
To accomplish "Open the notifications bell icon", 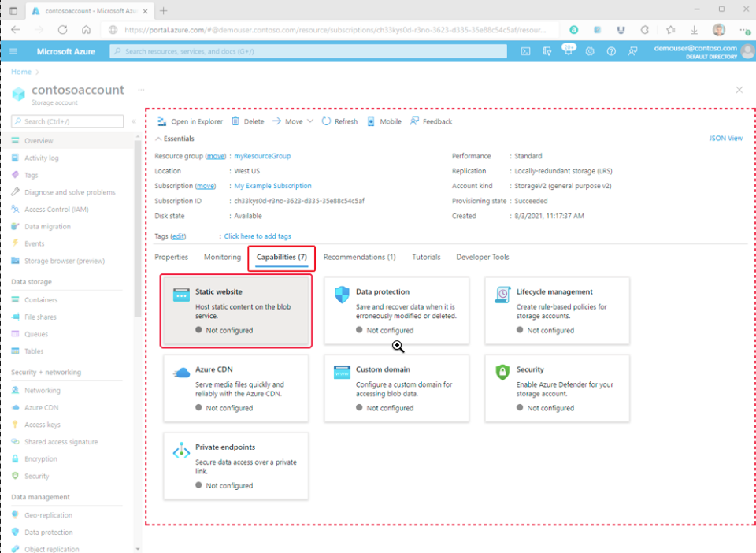I will [569, 50].
